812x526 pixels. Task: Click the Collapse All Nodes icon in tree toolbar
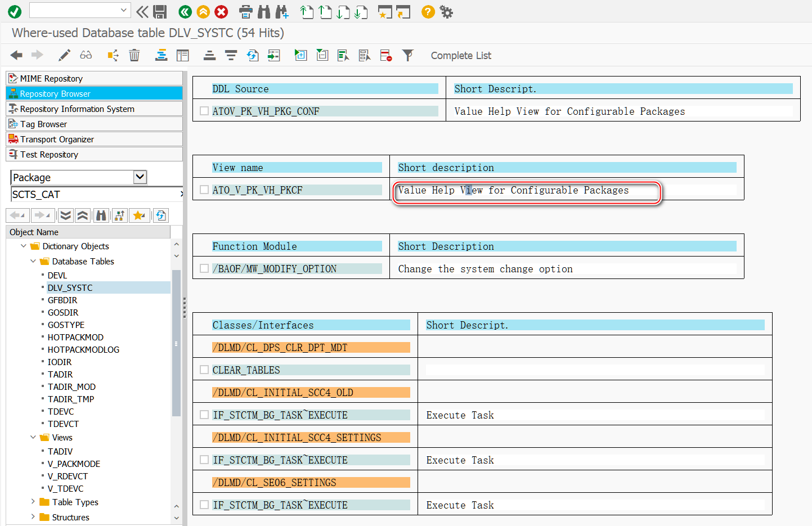83,215
